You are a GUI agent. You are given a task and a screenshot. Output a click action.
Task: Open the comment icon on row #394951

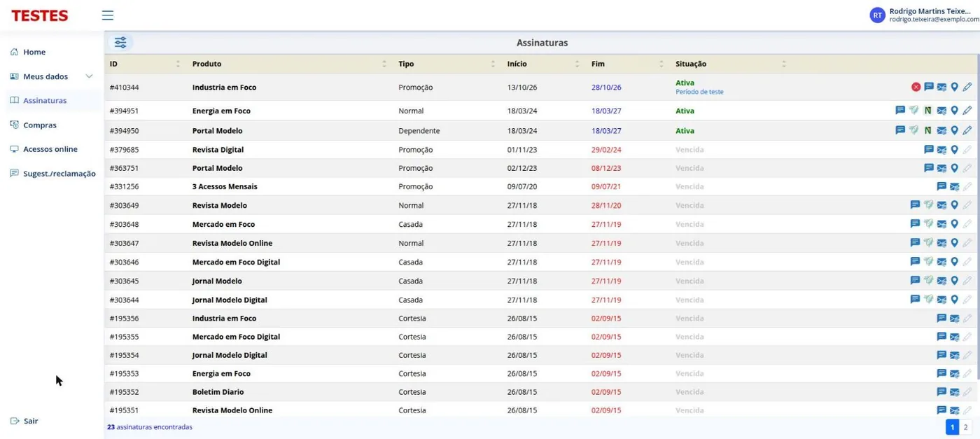point(900,111)
